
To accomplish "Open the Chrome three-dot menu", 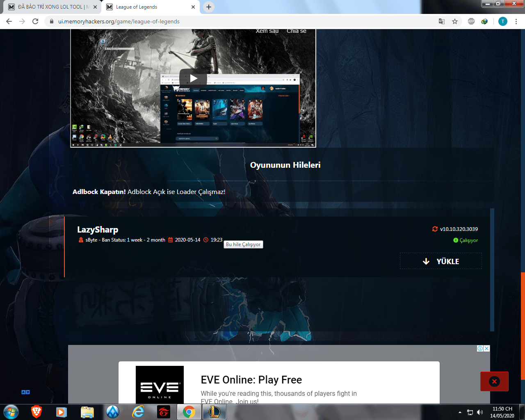I will pyautogui.click(x=516, y=21).
